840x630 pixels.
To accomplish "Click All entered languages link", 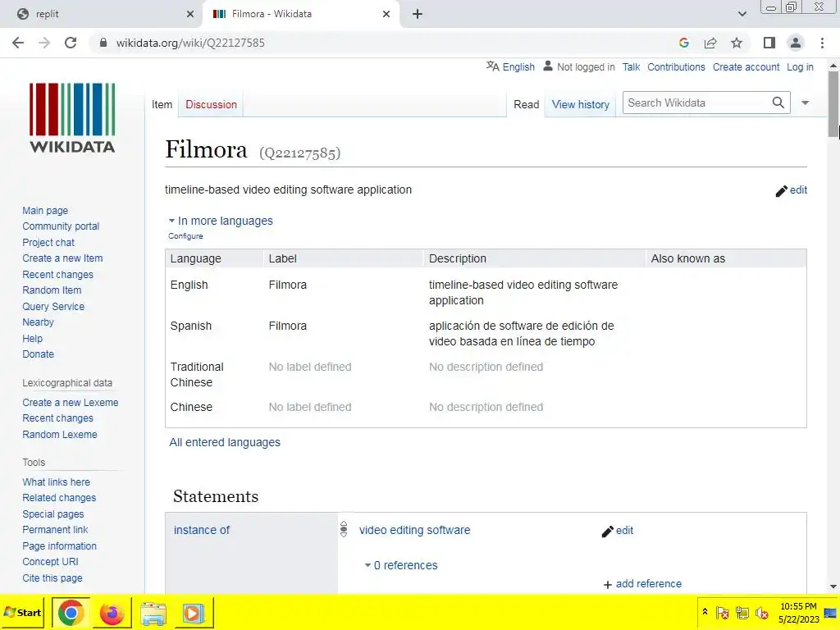I will click(x=225, y=442).
